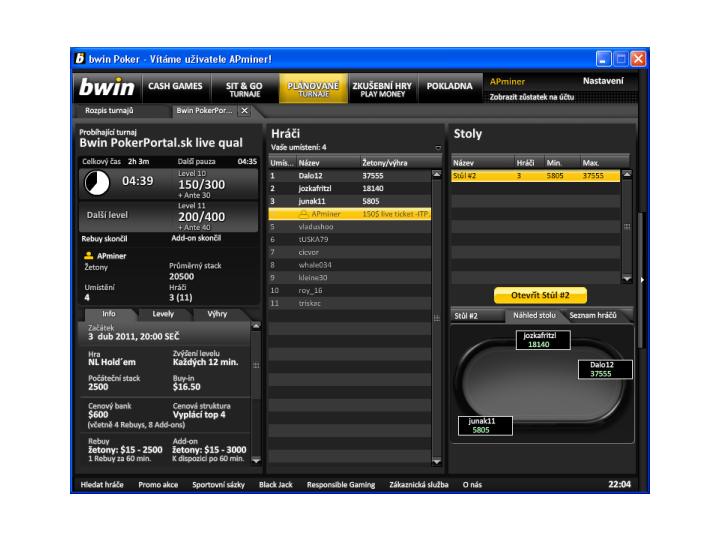Open Sportovní sázky footer link
The height and width of the screenshot is (540, 720).
coord(218,485)
